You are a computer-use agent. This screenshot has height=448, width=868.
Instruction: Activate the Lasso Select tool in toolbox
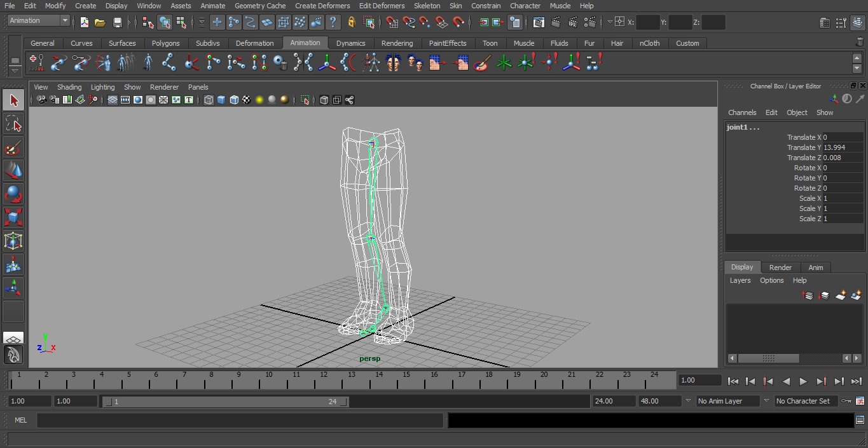[13, 124]
